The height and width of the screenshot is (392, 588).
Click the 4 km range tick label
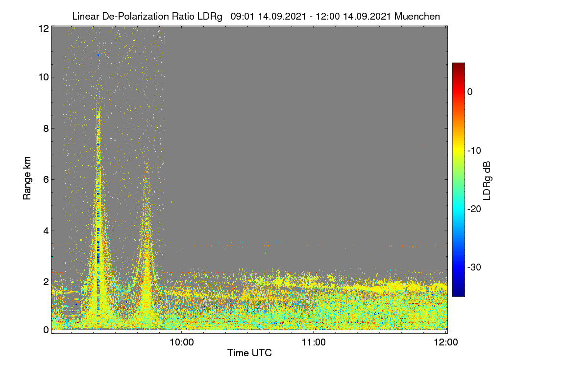pos(46,230)
